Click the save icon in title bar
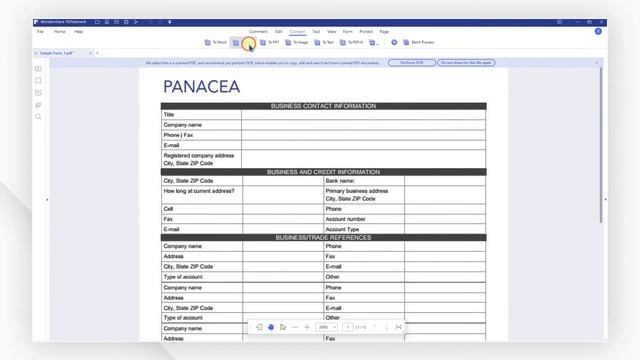The height and width of the screenshot is (360, 640). [107, 22]
